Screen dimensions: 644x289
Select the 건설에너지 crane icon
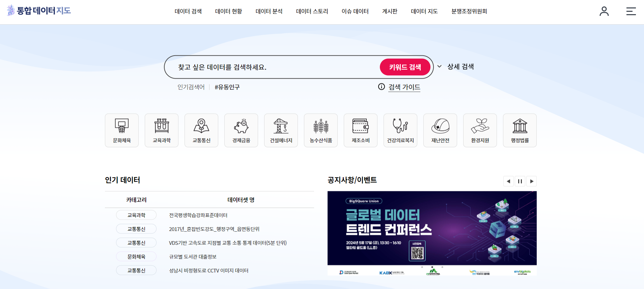pos(281,130)
